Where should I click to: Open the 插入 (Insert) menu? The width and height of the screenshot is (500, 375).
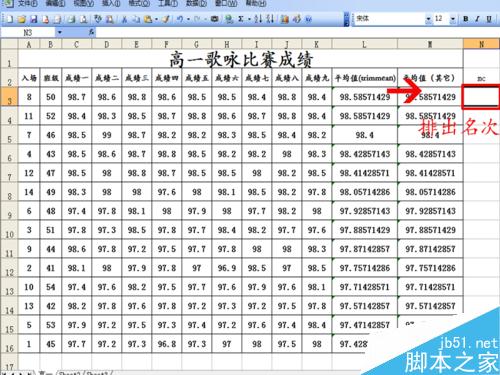pos(111,3)
